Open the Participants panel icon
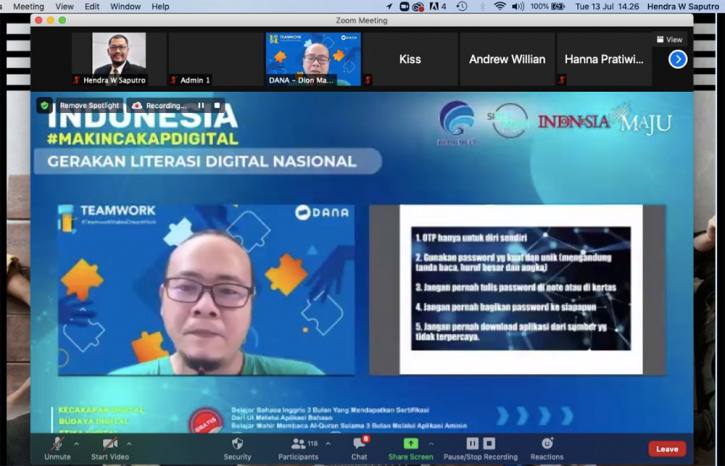The height and width of the screenshot is (466, 725). pos(298,443)
